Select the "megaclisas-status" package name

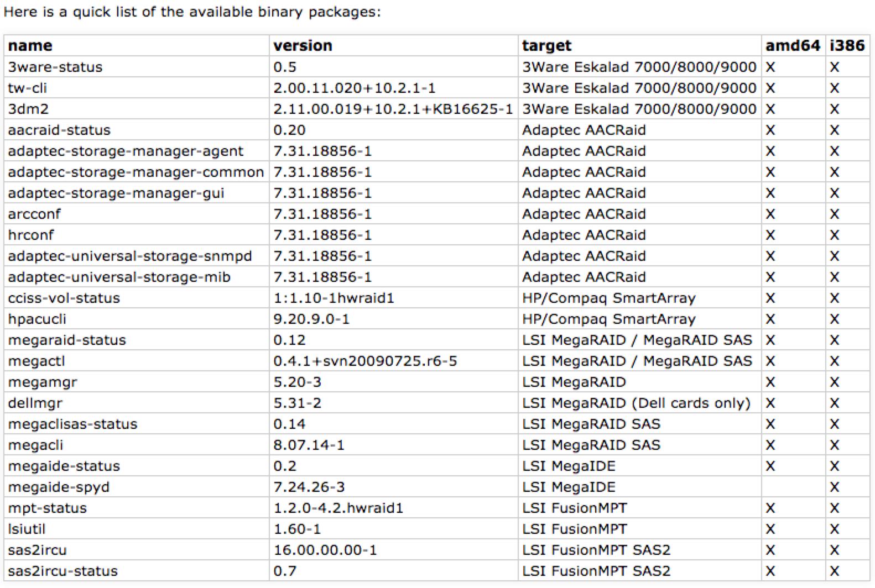point(72,424)
